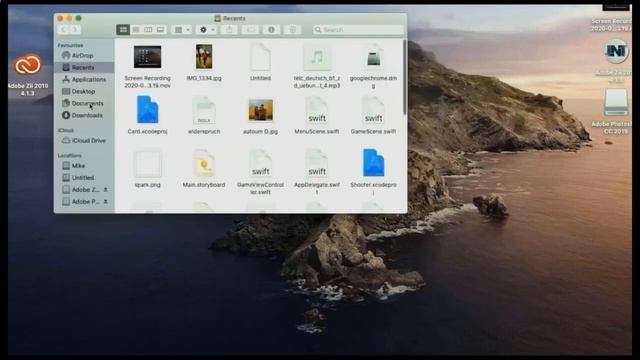Click the Adobe Photoshop CC 2019 disk icon

coord(616,102)
